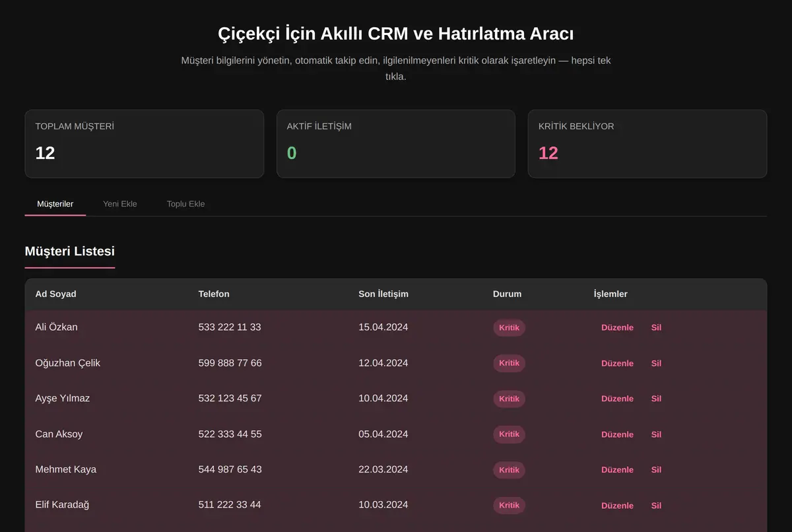
Task: Click the Telefon column header
Action: pos(214,294)
